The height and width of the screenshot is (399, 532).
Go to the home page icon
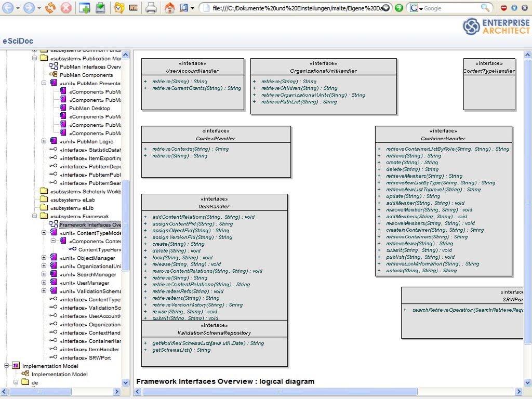coord(170,7)
